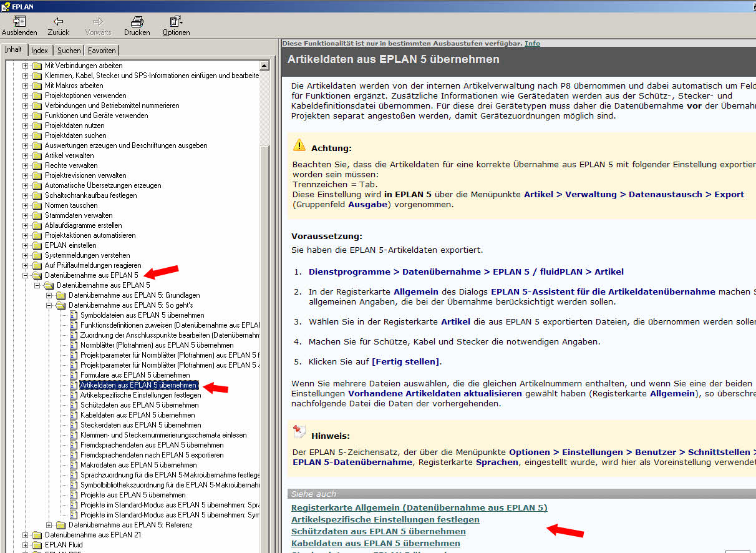Switch to the Index tab
Image resolution: width=756 pixels, height=553 pixels.
click(40, 51)
